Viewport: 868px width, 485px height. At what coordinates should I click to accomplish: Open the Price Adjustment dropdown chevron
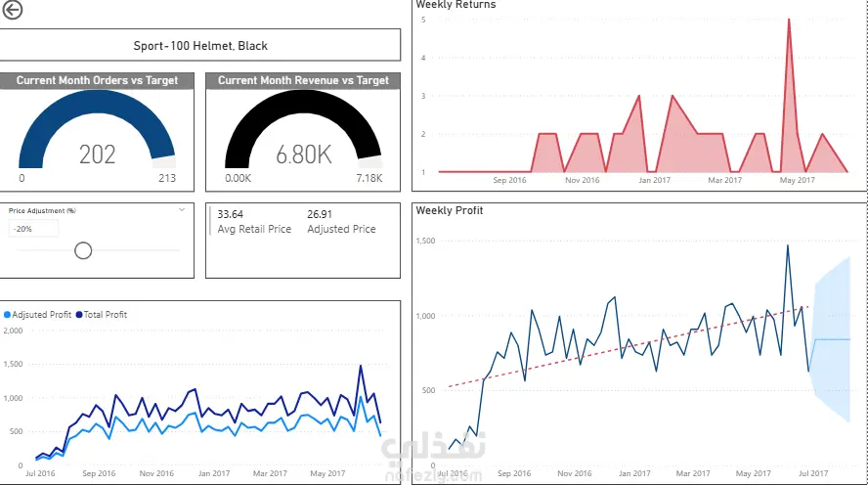182,210
